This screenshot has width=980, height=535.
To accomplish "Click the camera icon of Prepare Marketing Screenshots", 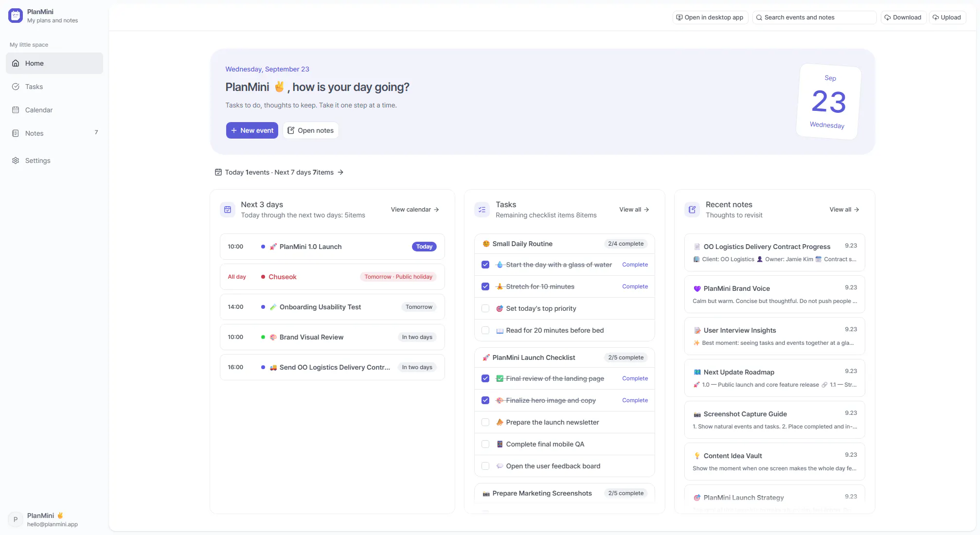I will click(486, 493).
